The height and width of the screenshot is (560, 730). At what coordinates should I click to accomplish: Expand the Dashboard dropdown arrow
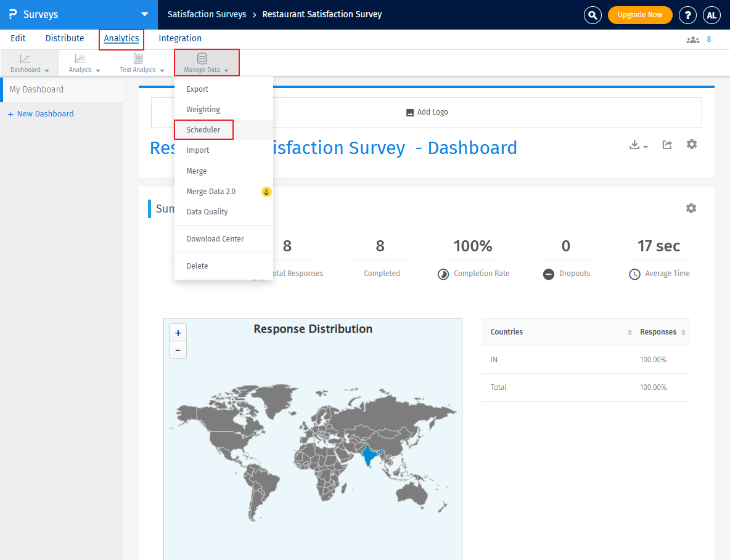coord(47,70)
